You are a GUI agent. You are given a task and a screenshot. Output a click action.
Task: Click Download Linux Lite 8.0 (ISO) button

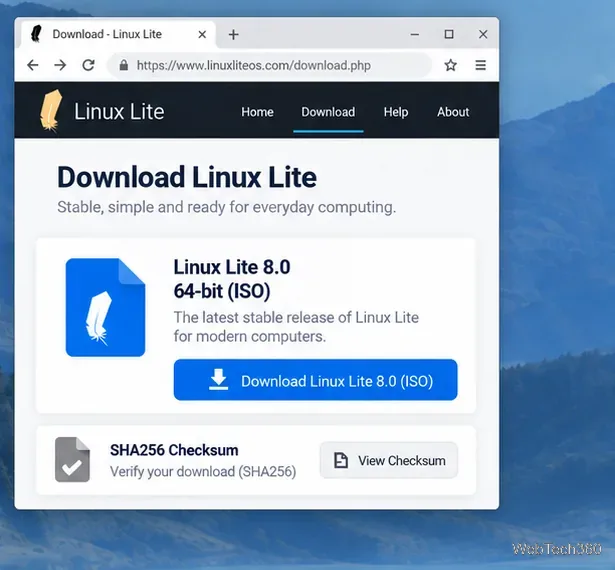pyautogui.click(x=315, y=380)
